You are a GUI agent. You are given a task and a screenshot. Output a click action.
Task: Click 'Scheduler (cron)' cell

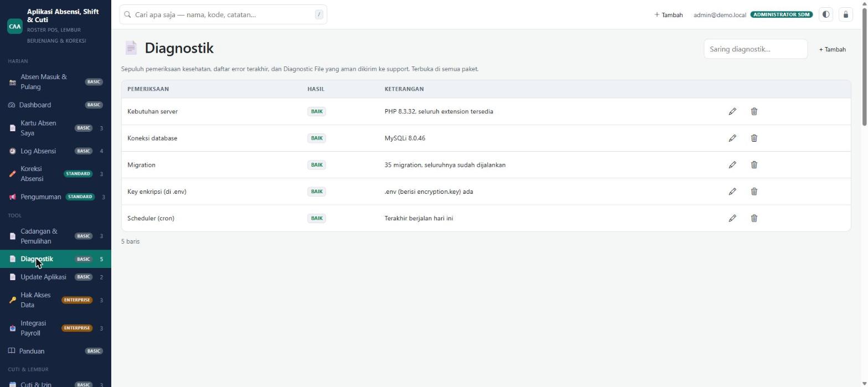[151, 218]
